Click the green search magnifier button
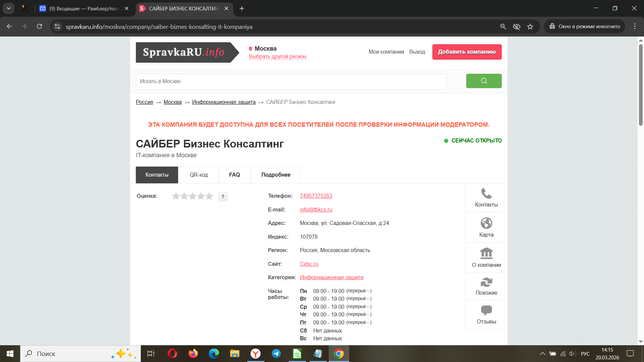Viewport: 644px width, 362px height. [x=484, y=81]
